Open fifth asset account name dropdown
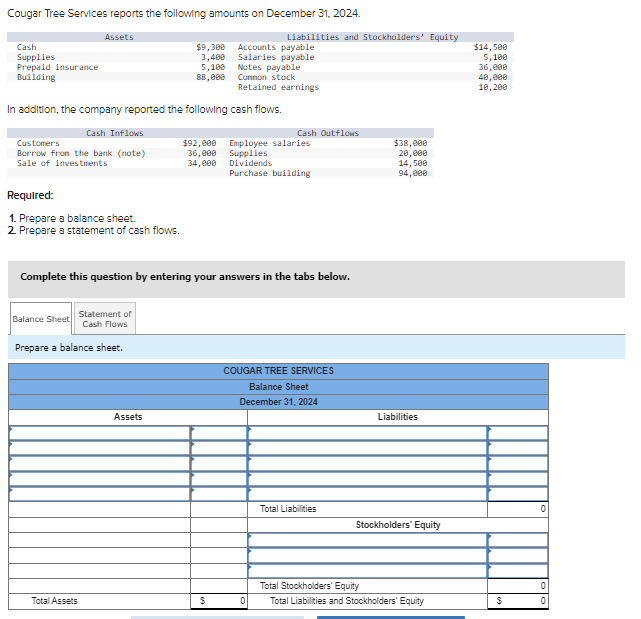 pyautogui.click(x=99, y=494)
